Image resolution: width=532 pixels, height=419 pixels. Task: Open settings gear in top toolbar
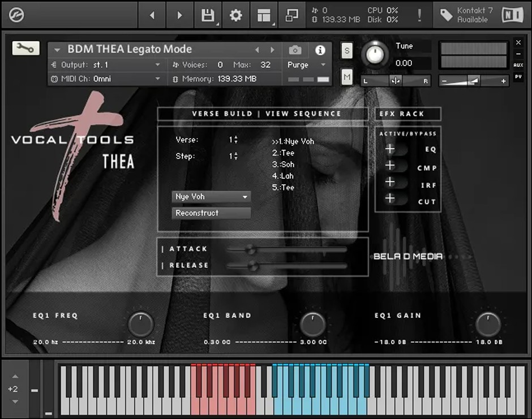coord(235,15)
